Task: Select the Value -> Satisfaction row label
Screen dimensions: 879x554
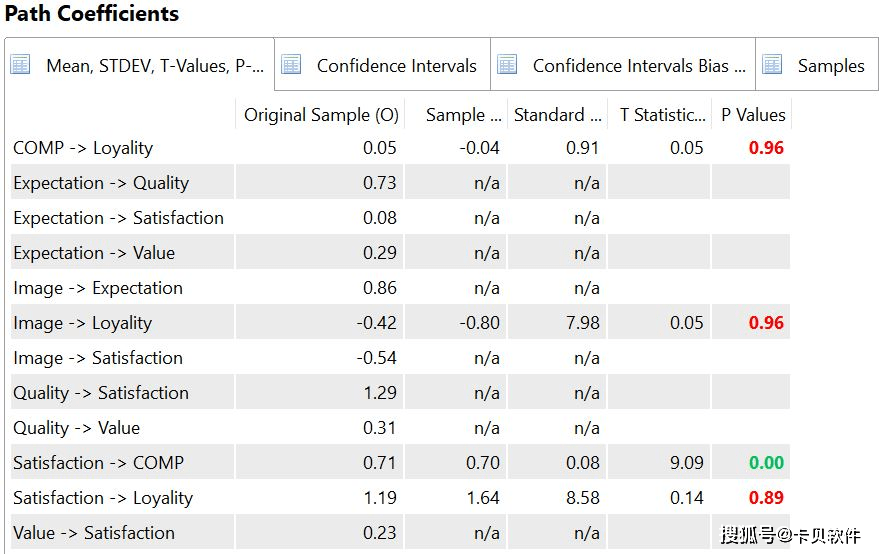Action: [x=94, y=533]
